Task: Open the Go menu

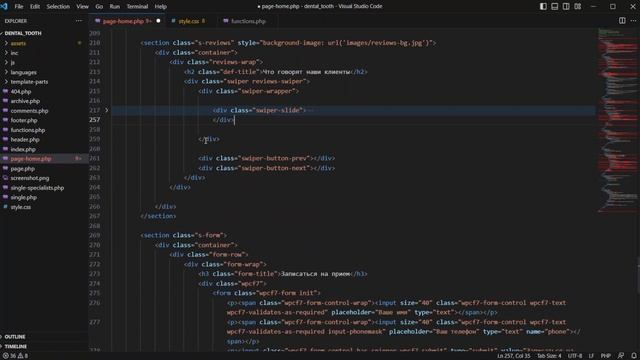Action: 99,7
